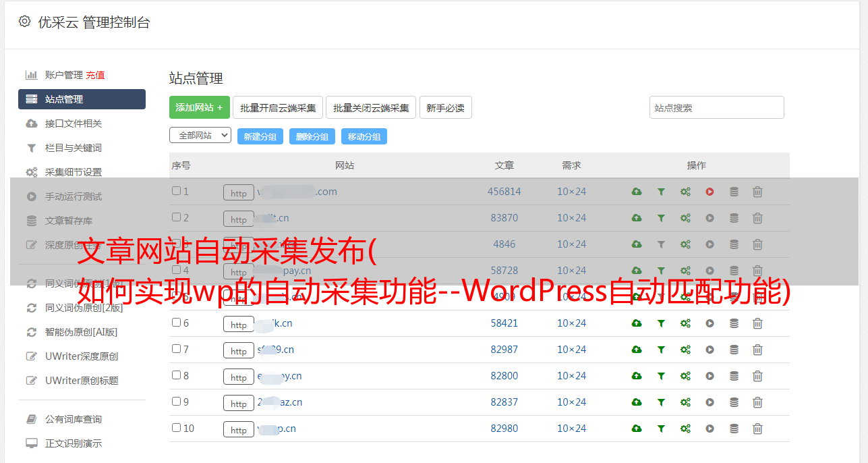Tick the checkbox for site row 6
The height and width of the screenshot is (463, 868).
tap(176, 323)
